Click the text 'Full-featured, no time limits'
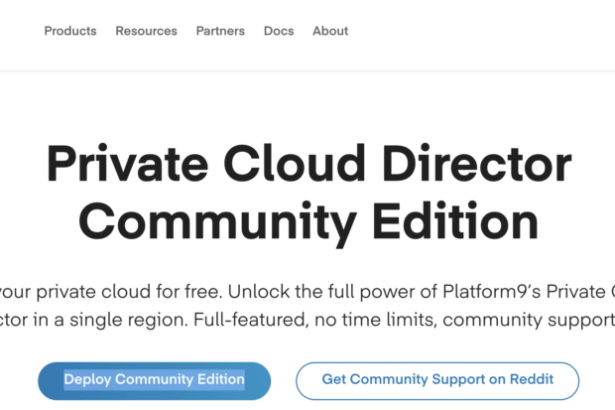Screen dimensions: 615x410 click(x=315, y=320)
